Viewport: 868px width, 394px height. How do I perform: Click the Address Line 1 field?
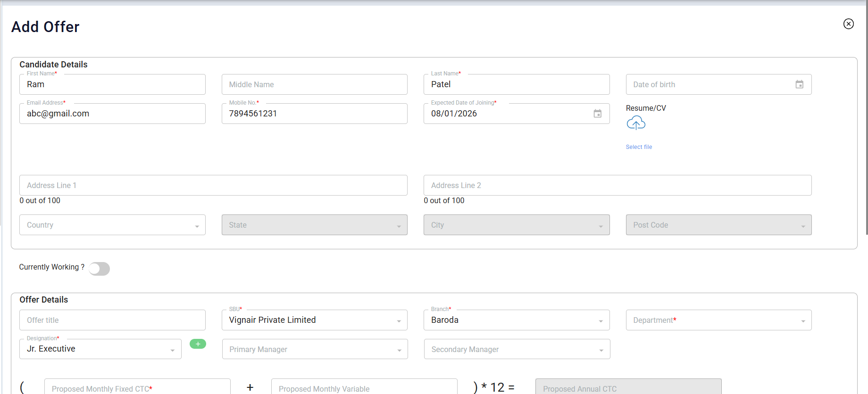(213, 185)
